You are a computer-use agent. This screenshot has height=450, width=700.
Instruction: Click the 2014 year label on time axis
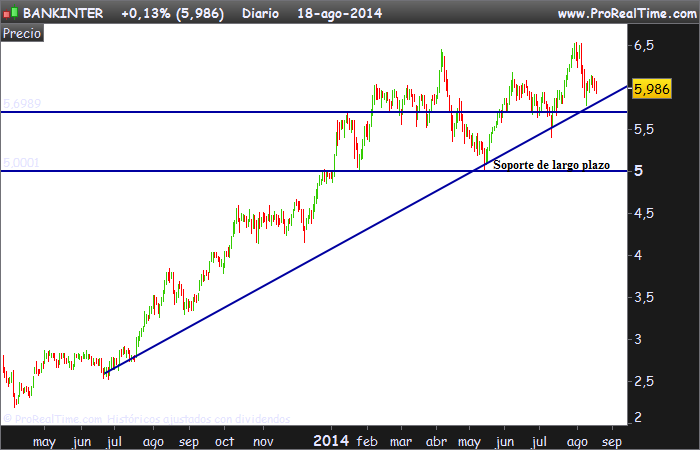[331, 441]
